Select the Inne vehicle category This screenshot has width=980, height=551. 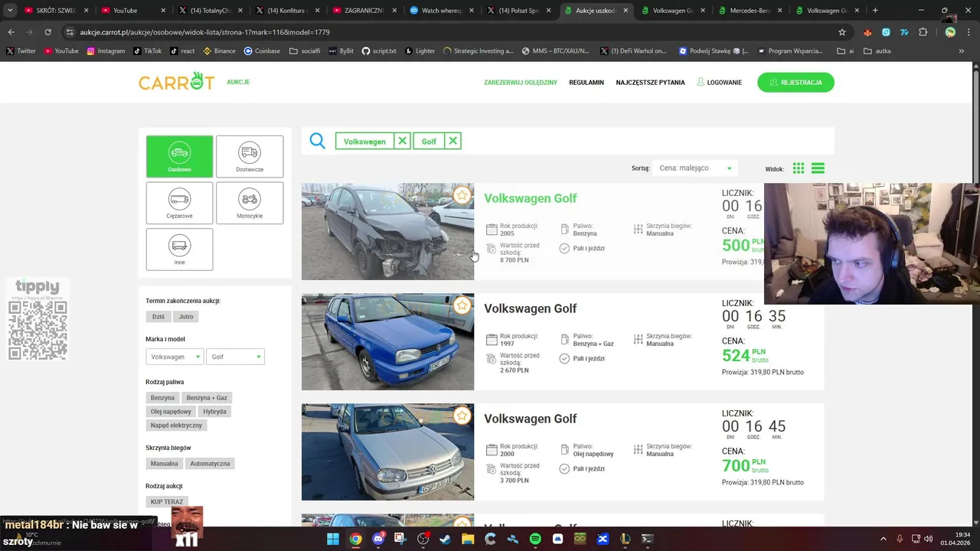click(x=179, y=249)
